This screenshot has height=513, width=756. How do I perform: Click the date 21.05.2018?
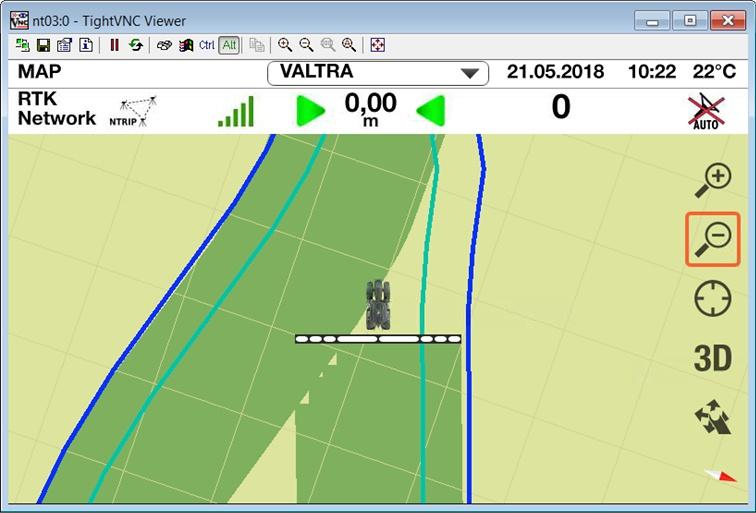555,72
